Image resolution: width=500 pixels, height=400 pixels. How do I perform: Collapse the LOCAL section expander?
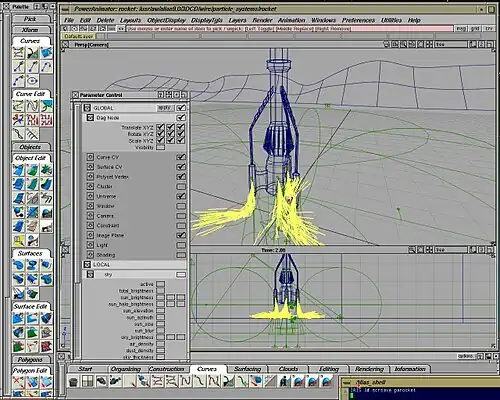[87, 265]
